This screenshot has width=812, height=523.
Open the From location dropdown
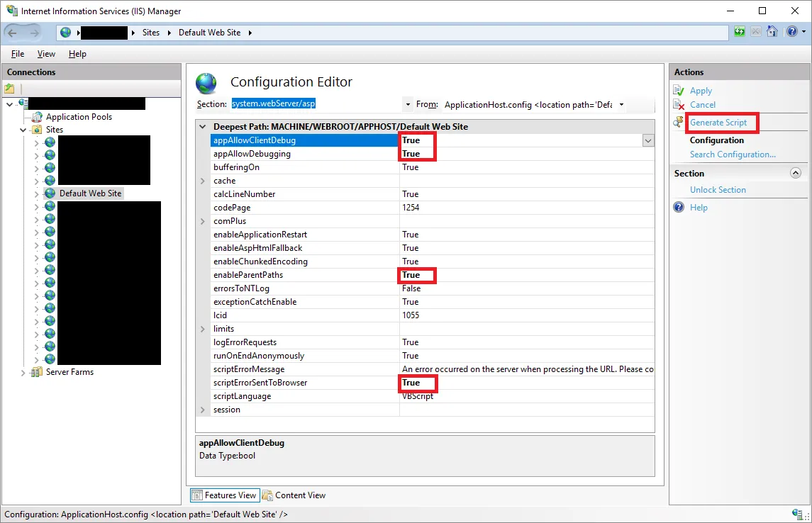pyautogui.click(x=621, y=104)
